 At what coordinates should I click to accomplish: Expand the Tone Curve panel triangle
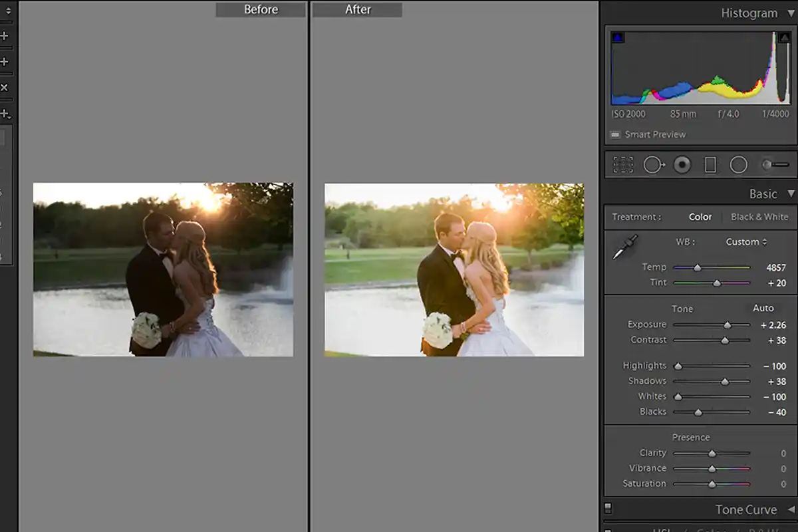[791, 509]
